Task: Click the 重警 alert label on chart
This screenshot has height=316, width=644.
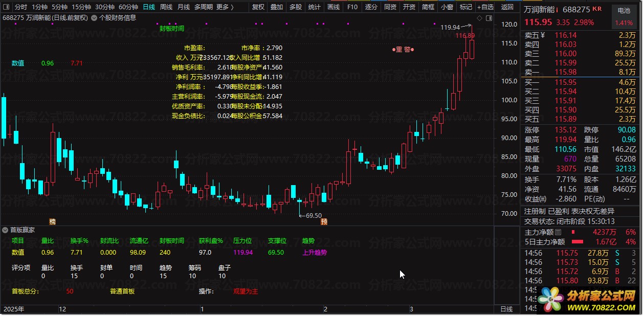Action: tap(403, 50)
